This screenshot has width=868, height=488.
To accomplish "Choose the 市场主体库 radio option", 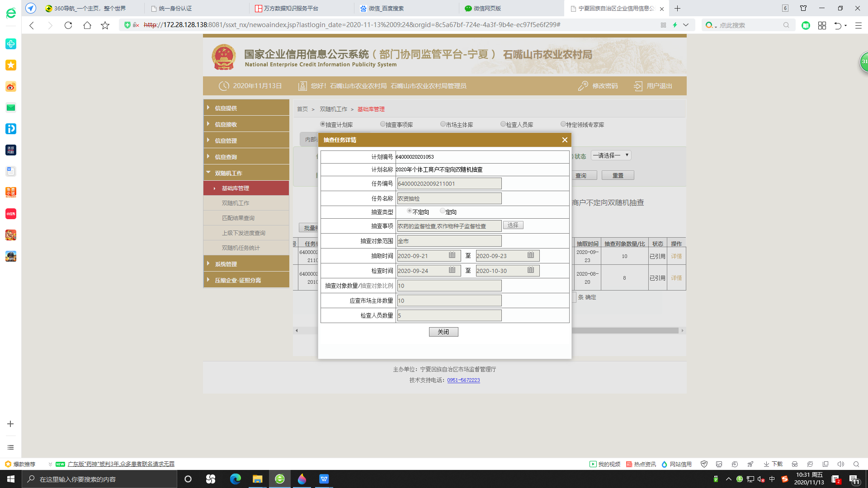I will 443,124.
